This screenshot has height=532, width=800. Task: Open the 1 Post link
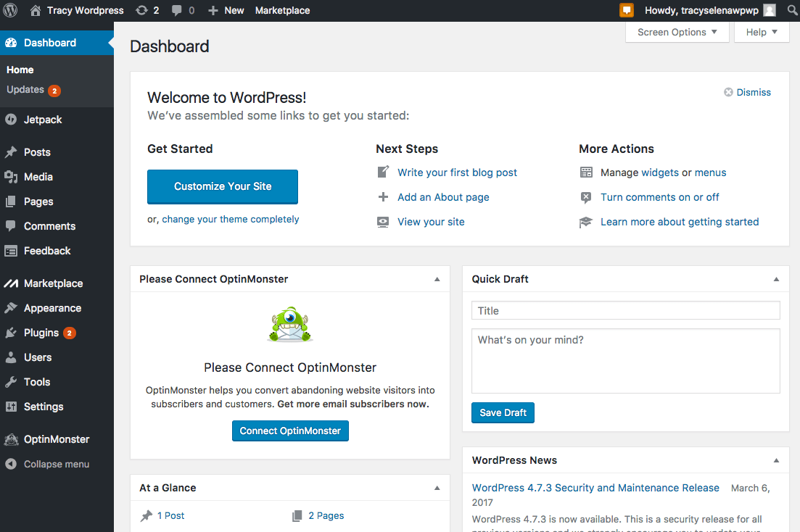[170, 515]
